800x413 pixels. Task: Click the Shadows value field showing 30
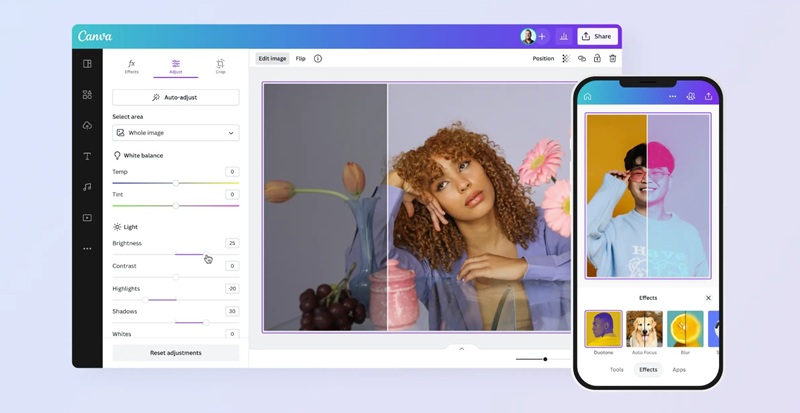click(x=232, y=311)
